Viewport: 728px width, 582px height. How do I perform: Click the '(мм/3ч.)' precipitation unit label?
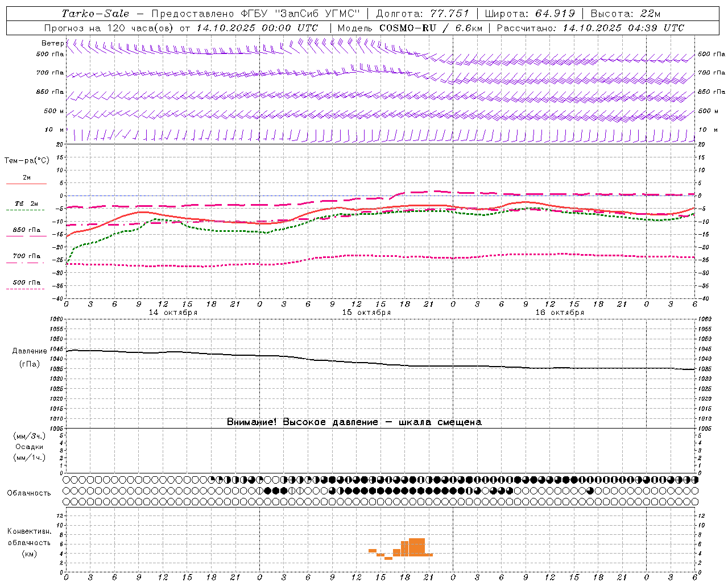pos(30,436)
